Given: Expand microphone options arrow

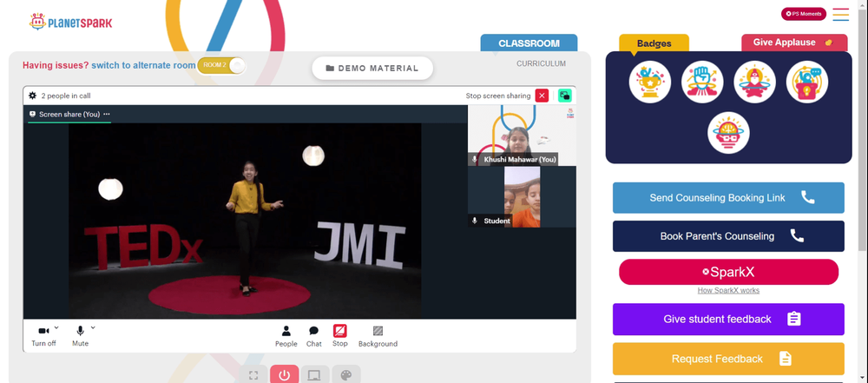Looking at the screenshot, I should (x=93, y=327).
